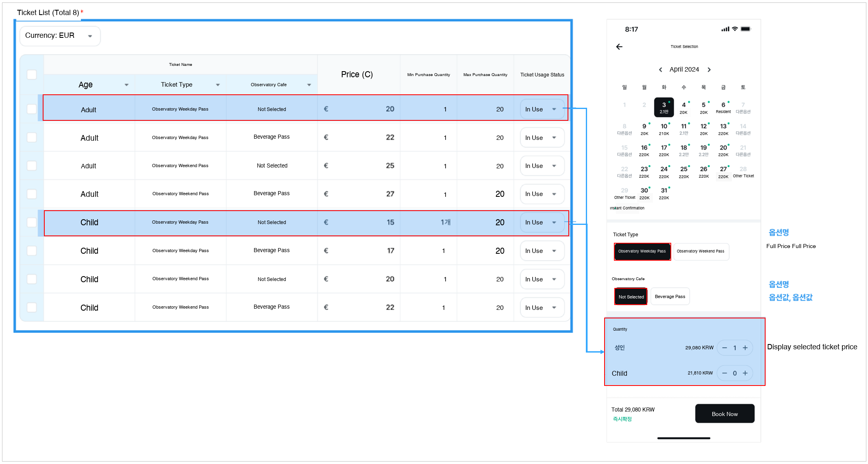Go to next month after April 2024
The height and width of the screenshot is (464, 868).
click(x=709, y=70)
